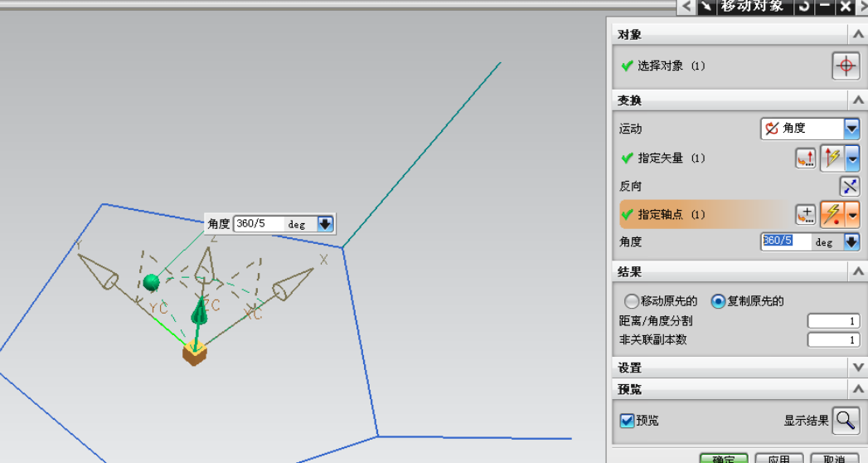868x463 pixels.
Task: Click the dialog back arrow icon
Action: coord(686,7)
